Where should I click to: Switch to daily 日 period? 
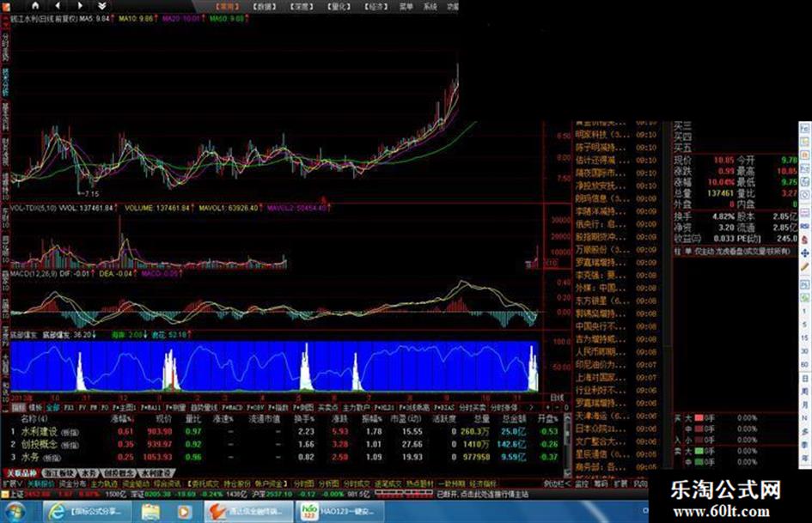[805, 379]
